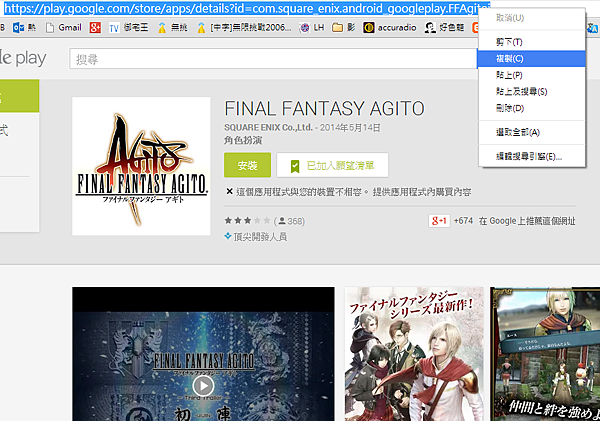Open the Google+ bookmark icon
This screenshot has height=421, width=600.
(x=95, y=28)
